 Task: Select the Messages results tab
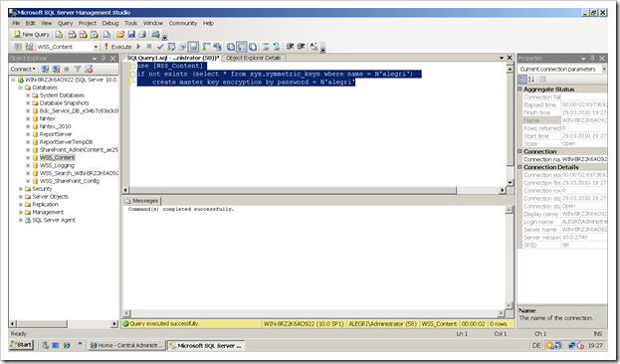pyautogui.click(x=141, y=201)
